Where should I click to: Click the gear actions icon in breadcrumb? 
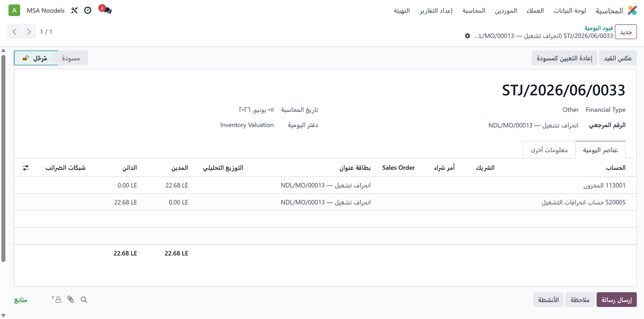[x=467, y=36]
